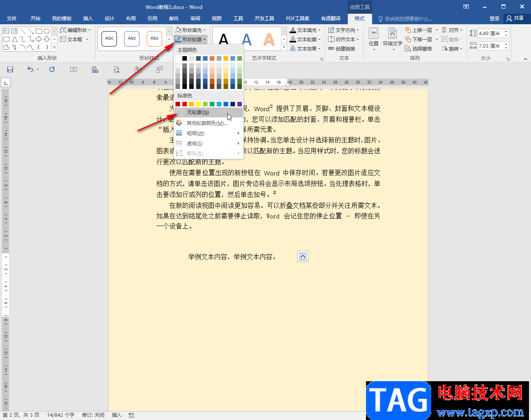
Task: Select the rounded rectangle shape
Action: 6,39
